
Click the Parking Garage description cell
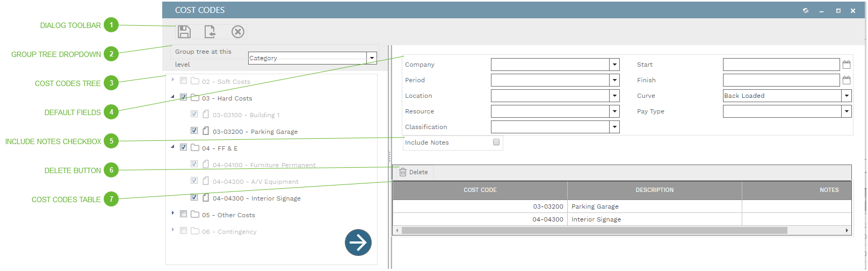pos(655,206)
